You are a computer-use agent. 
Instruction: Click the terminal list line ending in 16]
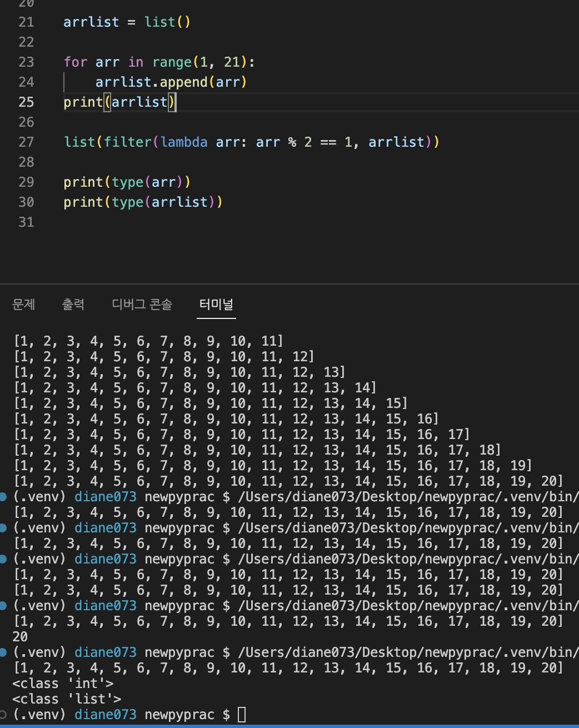(x=226, y=419)
